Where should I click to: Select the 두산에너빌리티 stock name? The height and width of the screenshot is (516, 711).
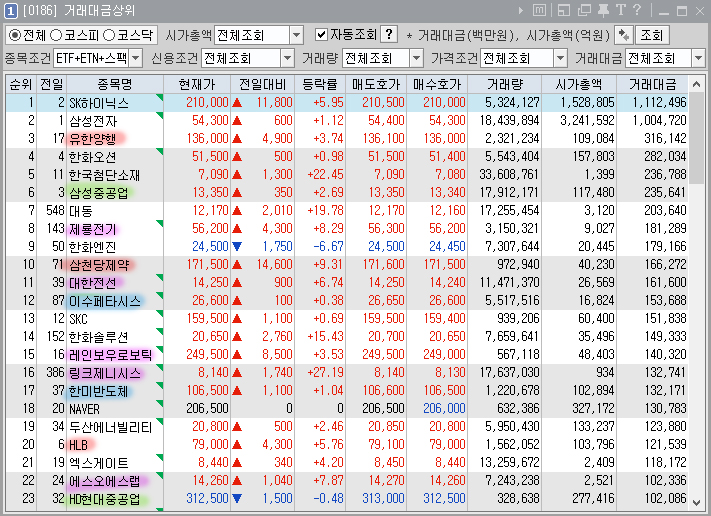click(110, 427)
